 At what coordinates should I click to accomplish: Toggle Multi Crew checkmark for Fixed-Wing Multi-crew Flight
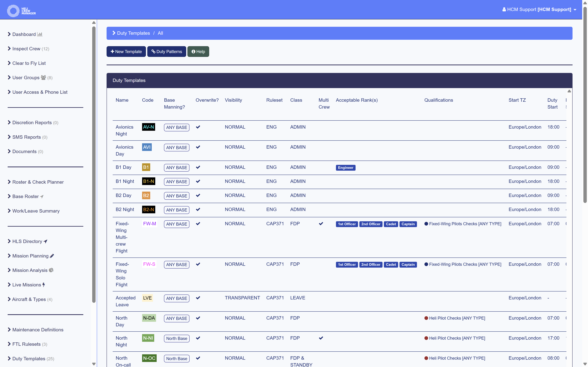pos(321,224)
